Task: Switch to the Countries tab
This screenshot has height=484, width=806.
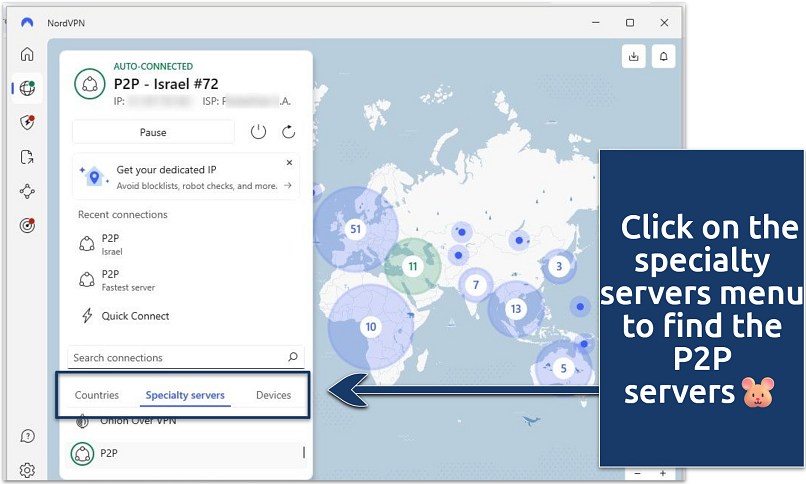Action: point(97,395)
